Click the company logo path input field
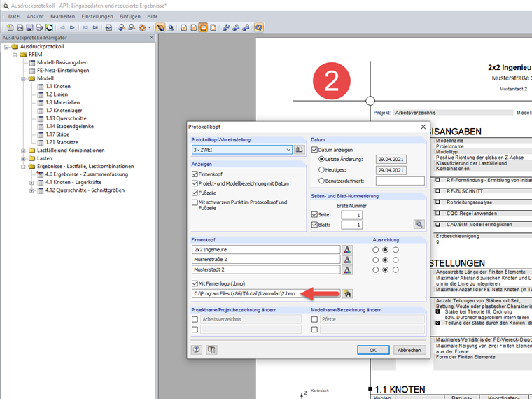 point(266,294)
